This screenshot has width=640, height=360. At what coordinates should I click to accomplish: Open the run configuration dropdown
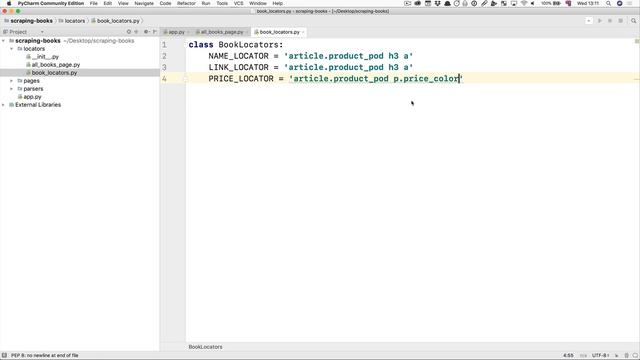589,21
